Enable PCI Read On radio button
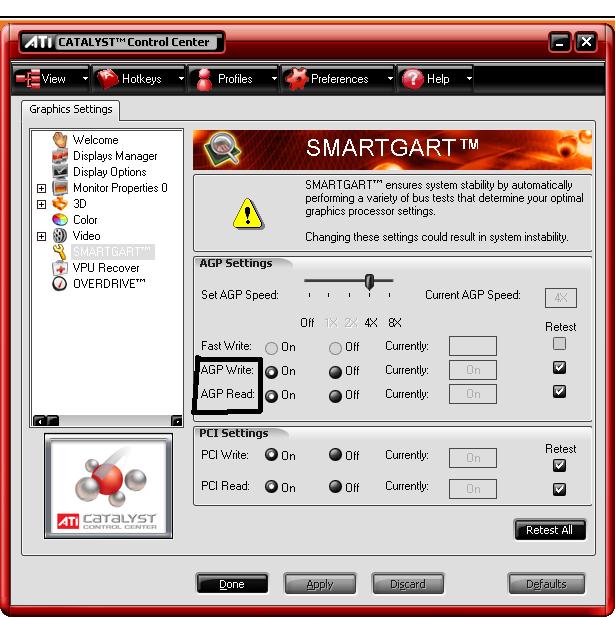 [271, 488]
